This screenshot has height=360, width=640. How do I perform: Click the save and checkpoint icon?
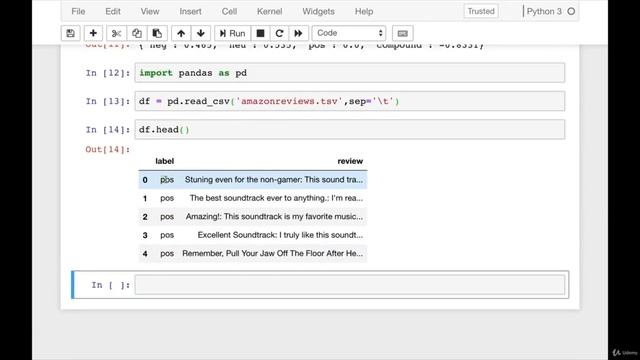coord(70,33)
